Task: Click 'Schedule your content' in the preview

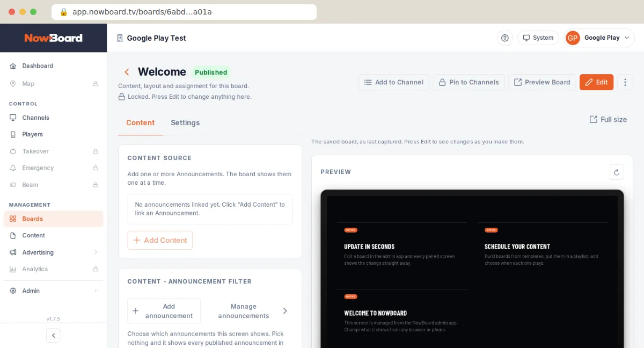Action: pos(517,247)
